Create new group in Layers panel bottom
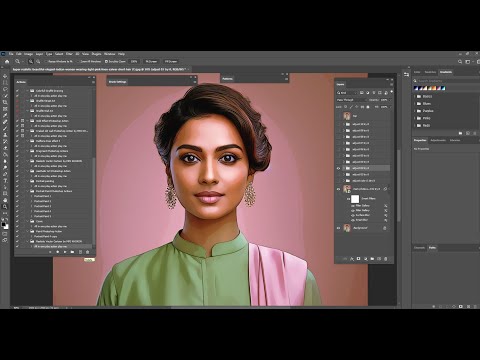The image size is (480, 360). (372, 259)
